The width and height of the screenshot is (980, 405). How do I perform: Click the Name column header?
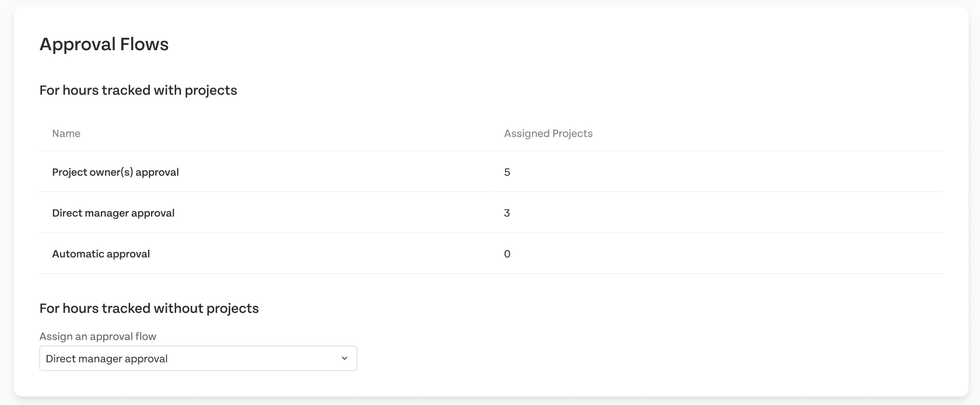coord(66,134)
